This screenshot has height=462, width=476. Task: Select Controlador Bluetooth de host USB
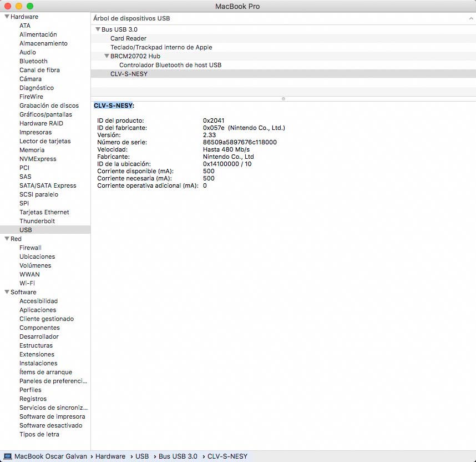[170, 65]
